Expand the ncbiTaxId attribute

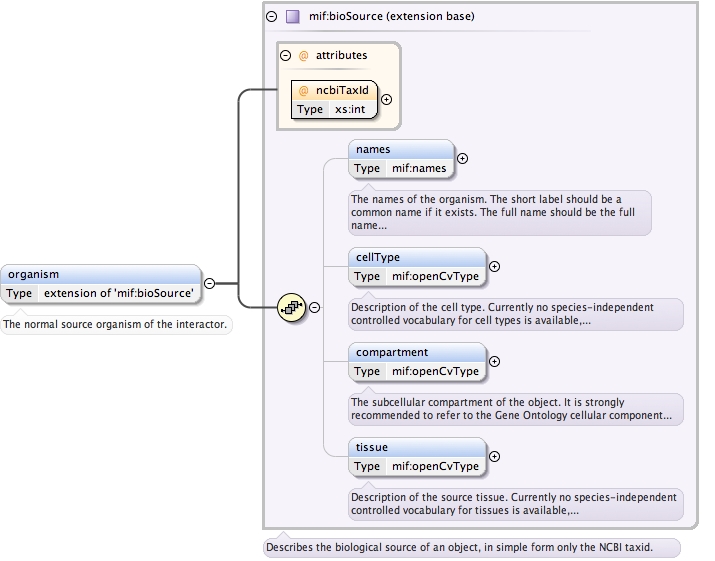tap(387, 99)
